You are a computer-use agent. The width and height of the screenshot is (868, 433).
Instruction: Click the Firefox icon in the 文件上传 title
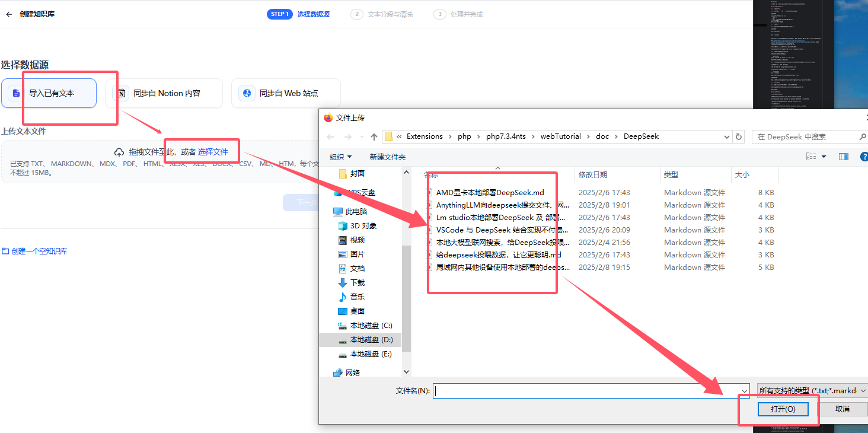point(328,118)
